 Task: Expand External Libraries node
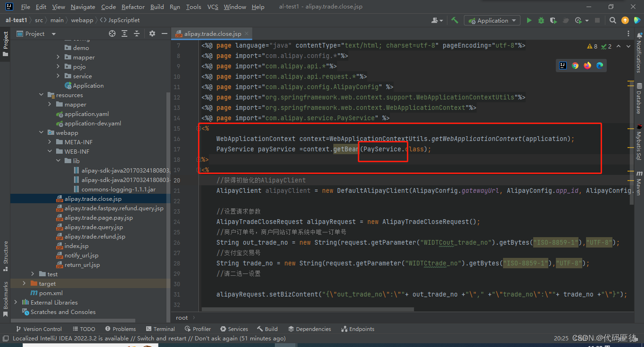click(x=16, y=302)
